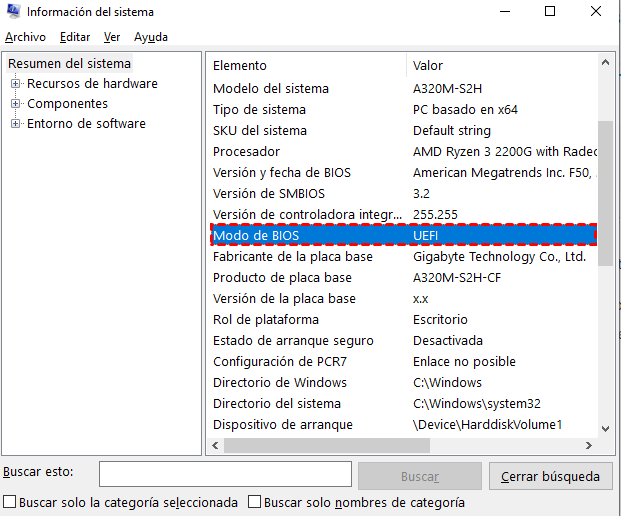The height and width of the screenshot is (516, 621).
Task: Click the scroll down arrow of details list
Action: click(x=605, y=427)
